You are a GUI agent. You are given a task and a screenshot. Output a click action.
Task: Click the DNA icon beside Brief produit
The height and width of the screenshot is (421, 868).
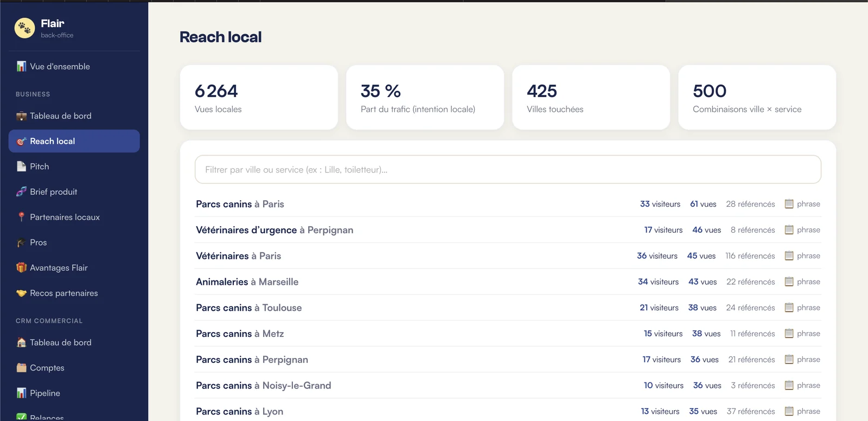21,192
